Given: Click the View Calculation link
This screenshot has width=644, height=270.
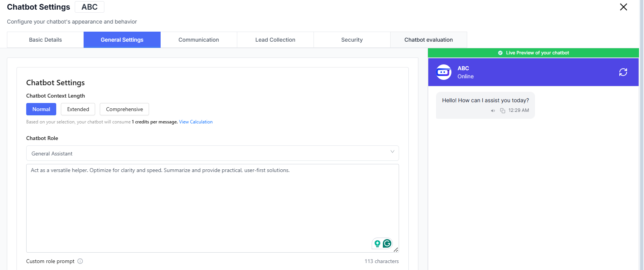Looking at the screenshot, I should tap(196, 122).
